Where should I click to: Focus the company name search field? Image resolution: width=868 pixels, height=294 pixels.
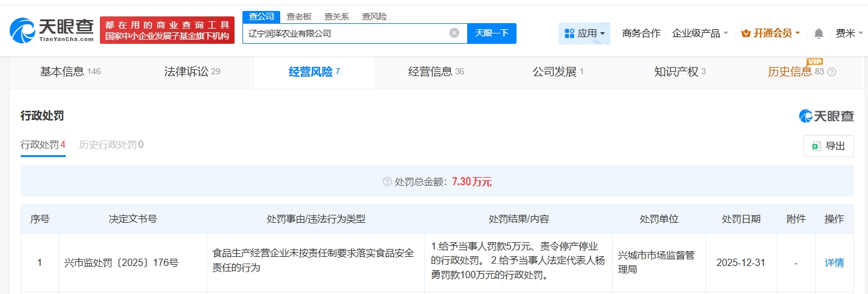pyautogui.click(x=344, y=33)
